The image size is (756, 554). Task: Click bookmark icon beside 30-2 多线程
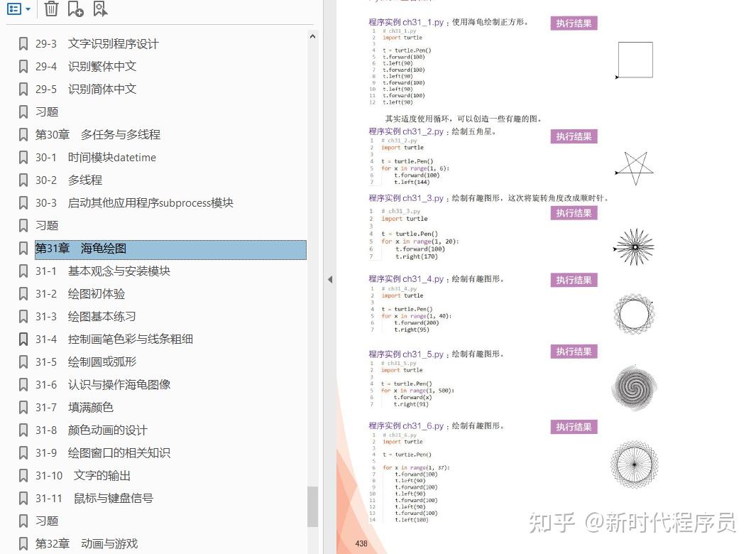[23, 180]
